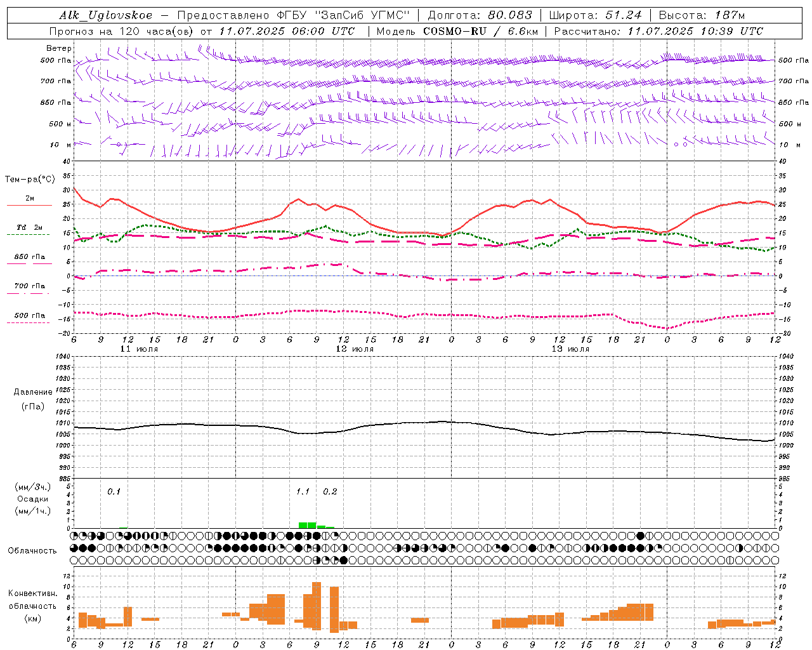Click the '500 м' wind level label on left

point(60,124)
